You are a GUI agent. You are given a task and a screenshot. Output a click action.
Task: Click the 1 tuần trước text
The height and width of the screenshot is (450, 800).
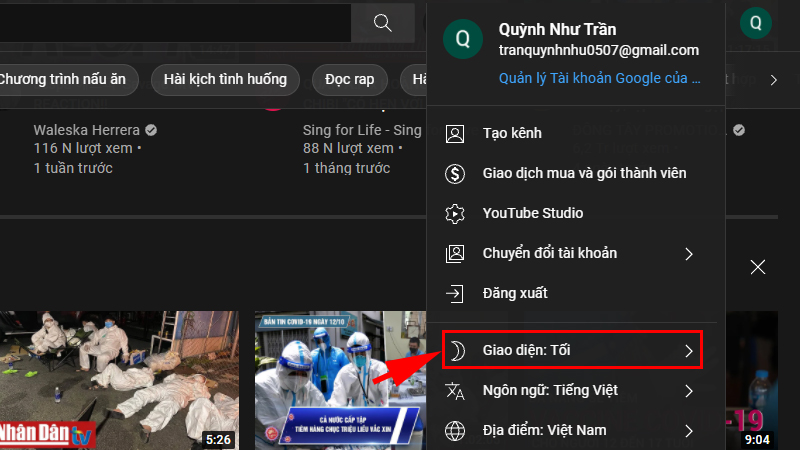[x=73, y=168]
